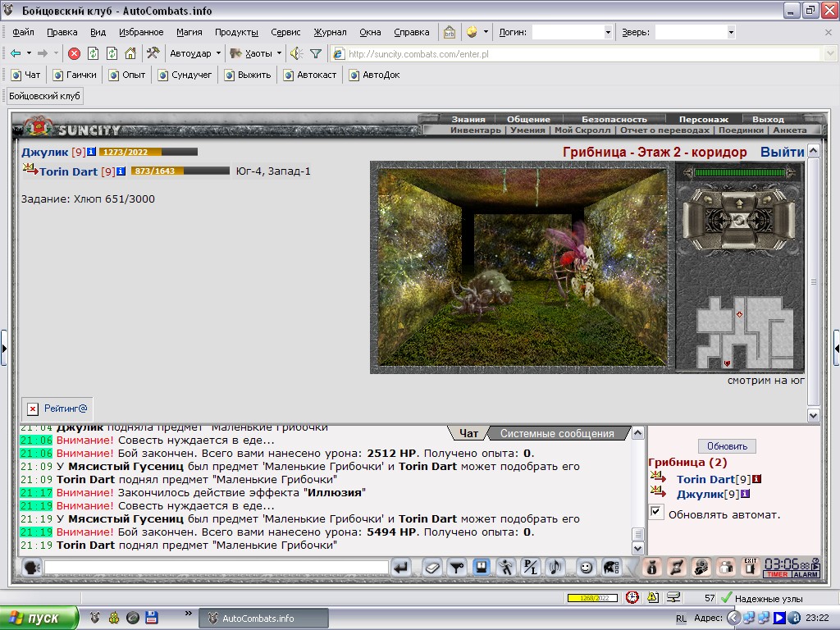Click the smiley face icon in chat bar

(586, 568)
